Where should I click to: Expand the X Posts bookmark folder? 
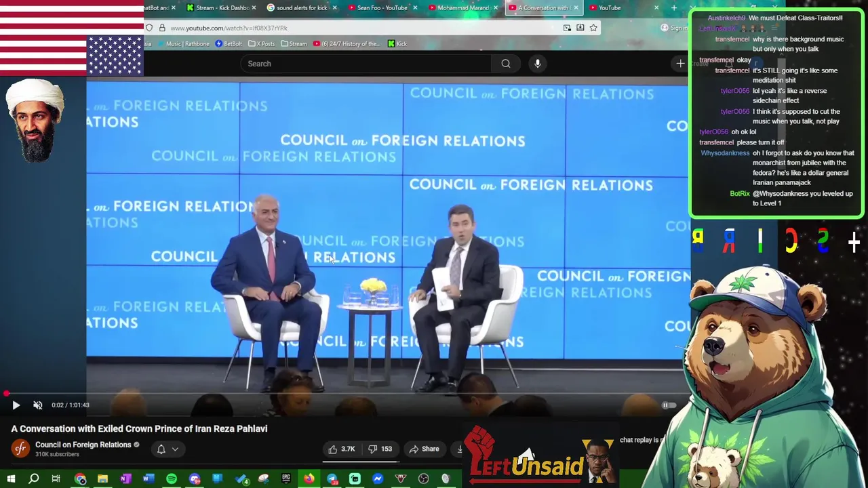262,44
